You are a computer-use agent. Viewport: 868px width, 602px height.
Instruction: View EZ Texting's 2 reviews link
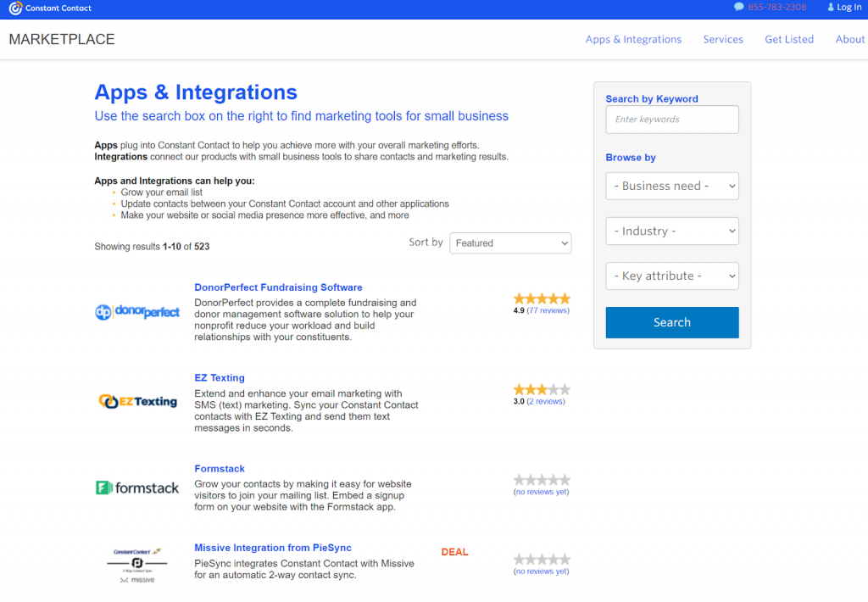tap(545, 402)
